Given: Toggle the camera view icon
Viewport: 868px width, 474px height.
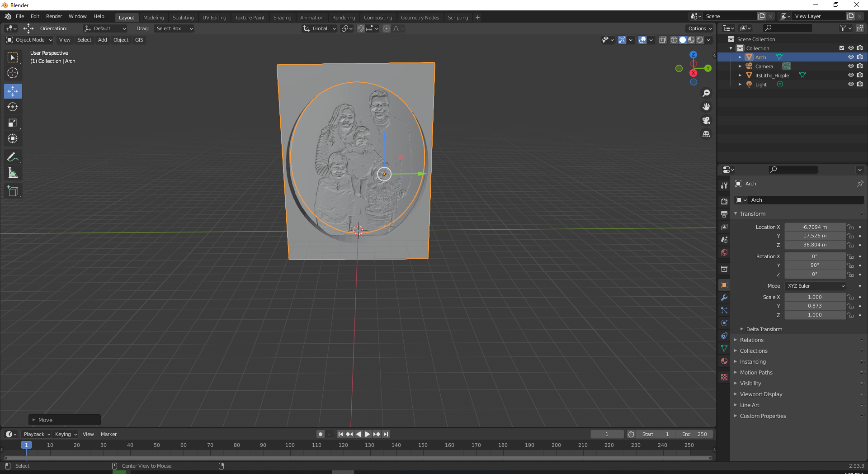Looking at the screenshot, I should point(706,120).
